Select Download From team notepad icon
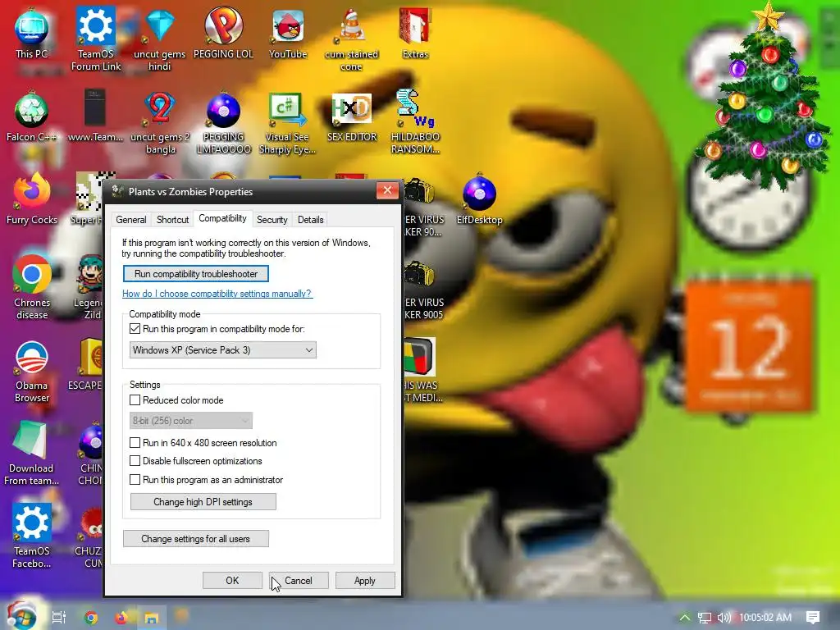The image size is (840, 630). point(31,453)
